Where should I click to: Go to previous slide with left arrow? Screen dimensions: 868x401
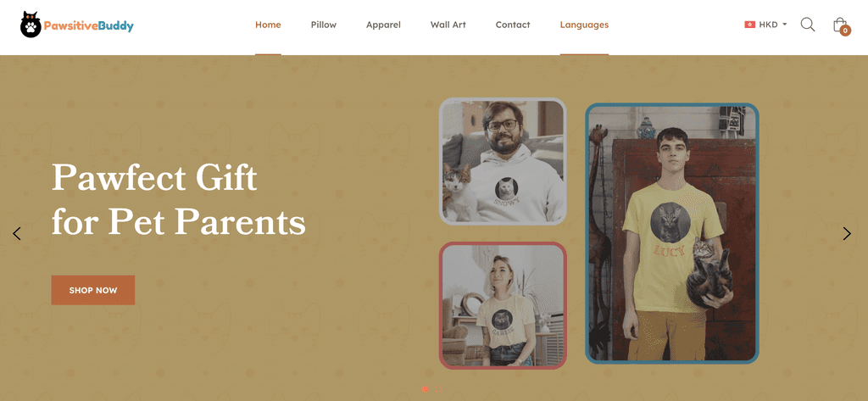[17, 234]
